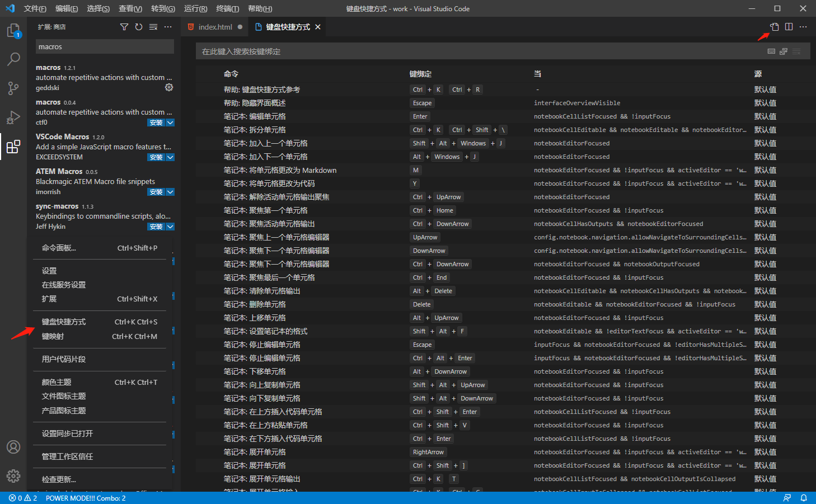Click the errors and warnings status indicator
Screen dimensions: 816x504
(x=23, y=498)
